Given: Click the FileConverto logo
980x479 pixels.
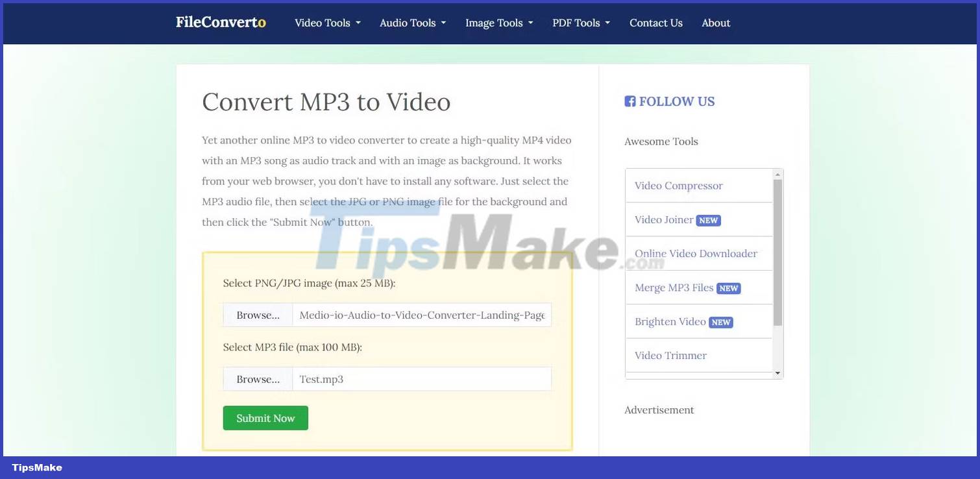Looking at the screenshot, I should pyautogui.click(x=220, y=21).
